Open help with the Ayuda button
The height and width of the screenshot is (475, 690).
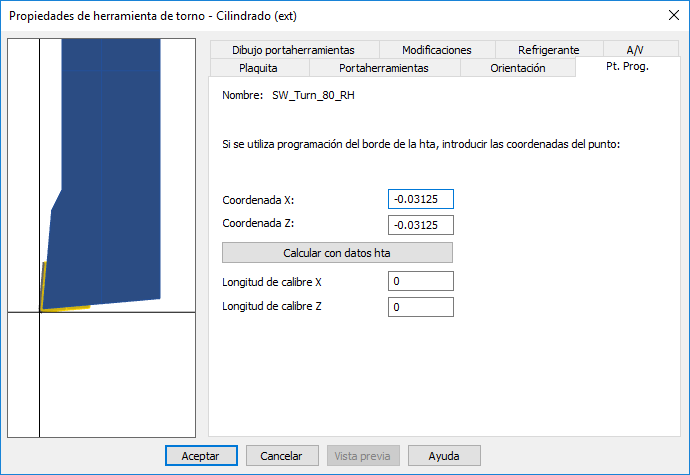coord(444,456)
